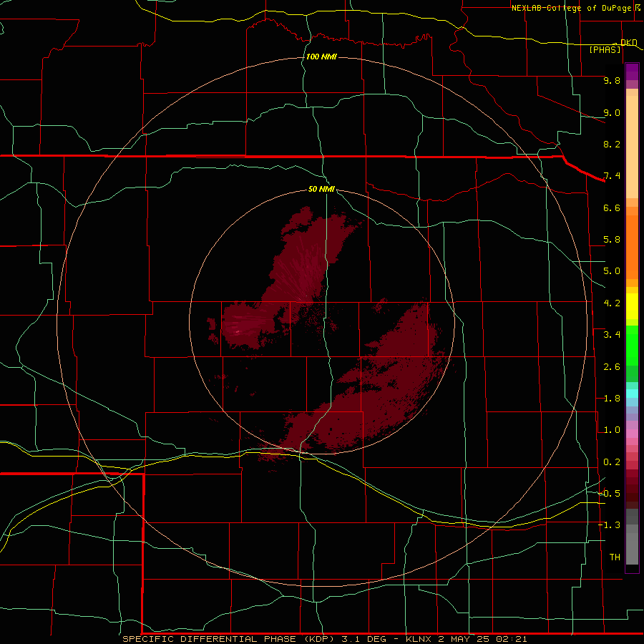The width and height of the screenshot is (644, 644).
Task: Select the 6.6 value on the color scale
Action: coord(612,208)
